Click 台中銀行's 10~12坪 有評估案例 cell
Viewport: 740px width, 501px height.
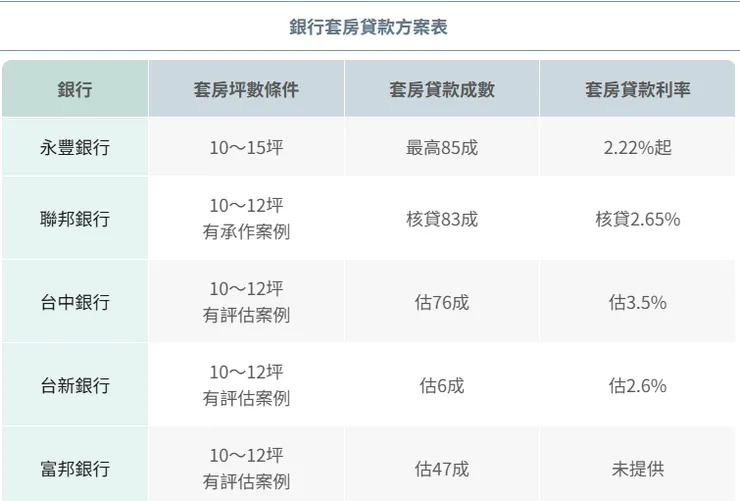(246, 302)
